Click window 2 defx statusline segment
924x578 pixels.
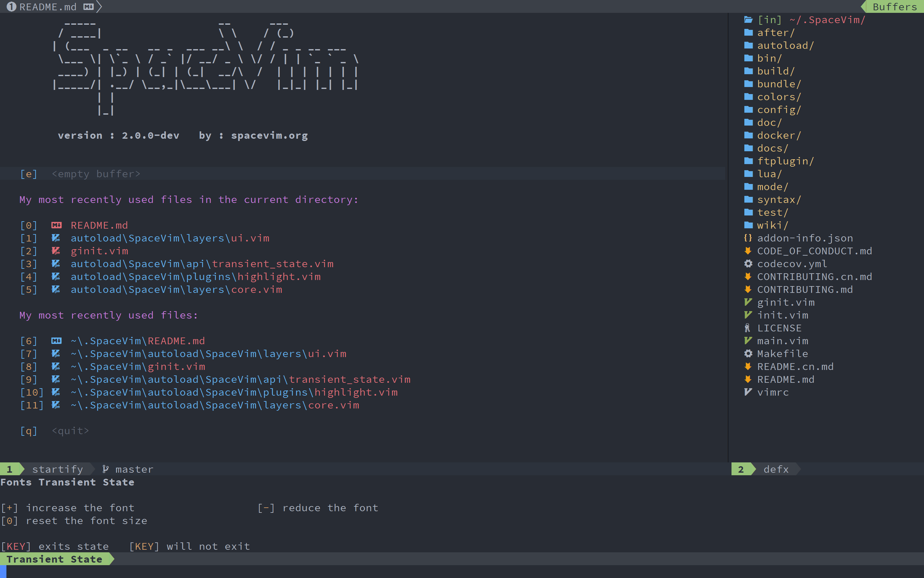[x=766, y=469]
